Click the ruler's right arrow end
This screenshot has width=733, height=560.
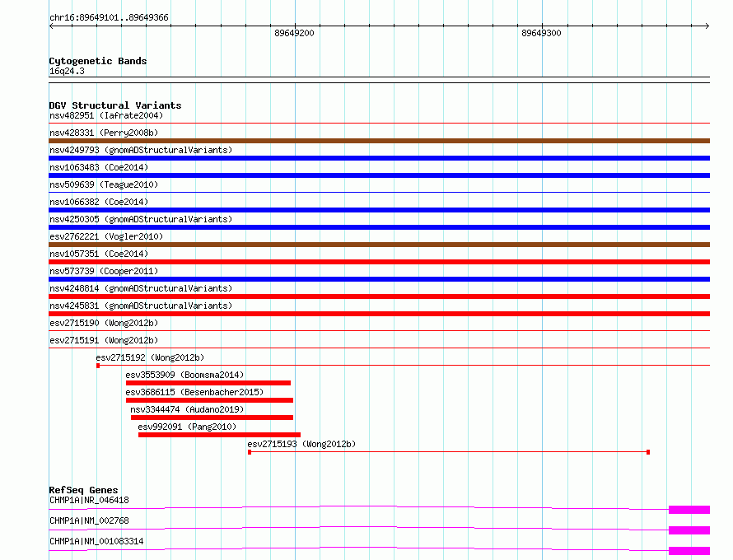pos(707,26)
